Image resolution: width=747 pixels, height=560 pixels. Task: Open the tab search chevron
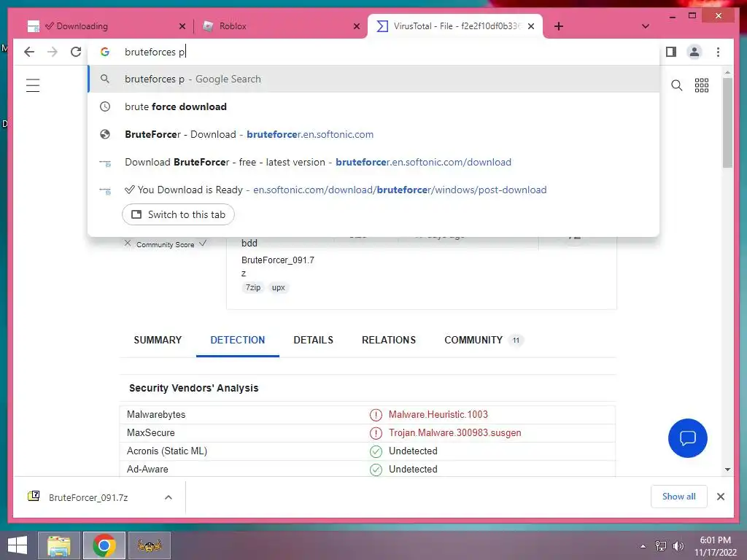click(645, 26)
